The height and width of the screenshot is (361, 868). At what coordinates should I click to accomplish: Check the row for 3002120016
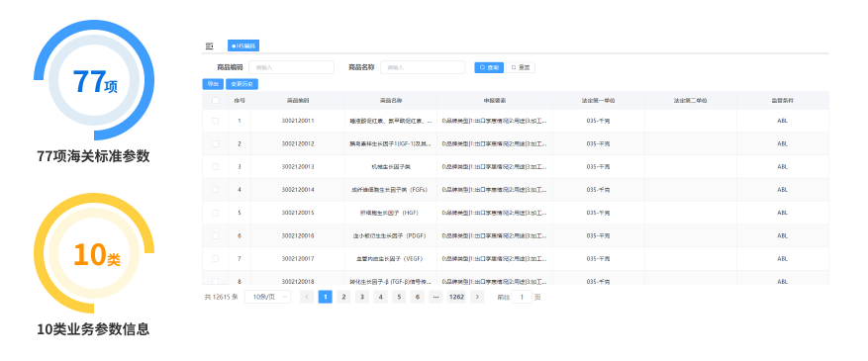[x=216, y=235]
